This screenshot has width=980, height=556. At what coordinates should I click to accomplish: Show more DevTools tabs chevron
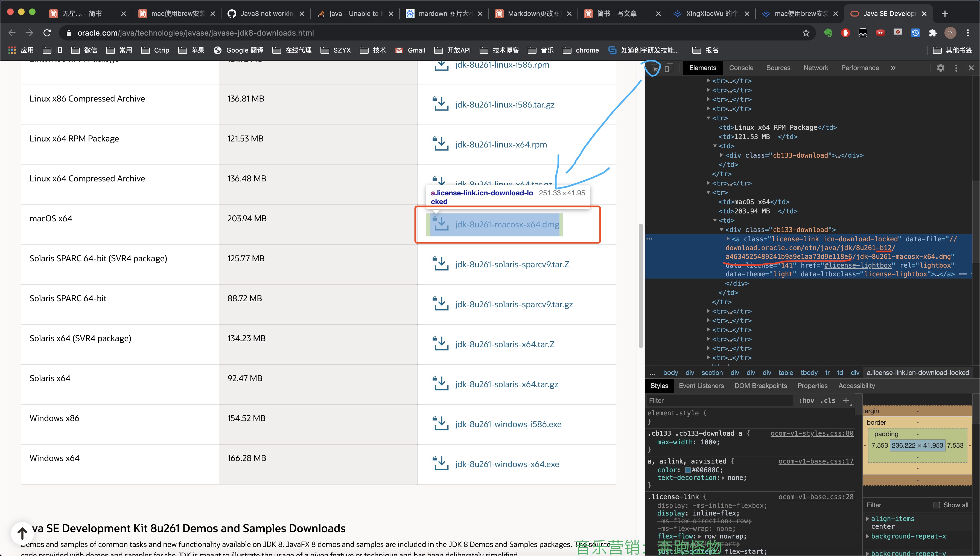[x=893, y=68]
